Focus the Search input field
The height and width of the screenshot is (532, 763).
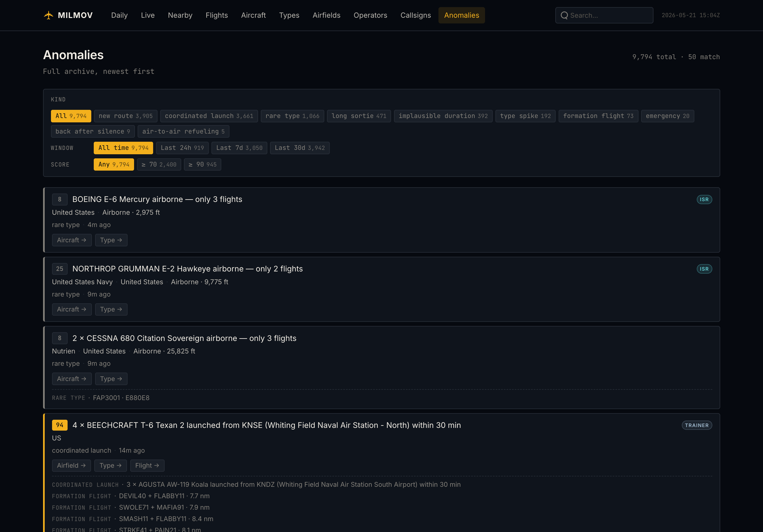point(604,15)
